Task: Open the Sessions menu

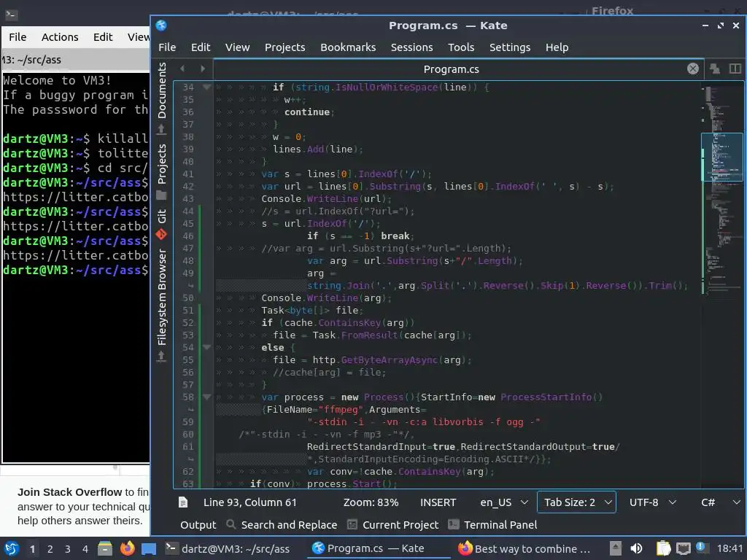Action: pos(411,47)
